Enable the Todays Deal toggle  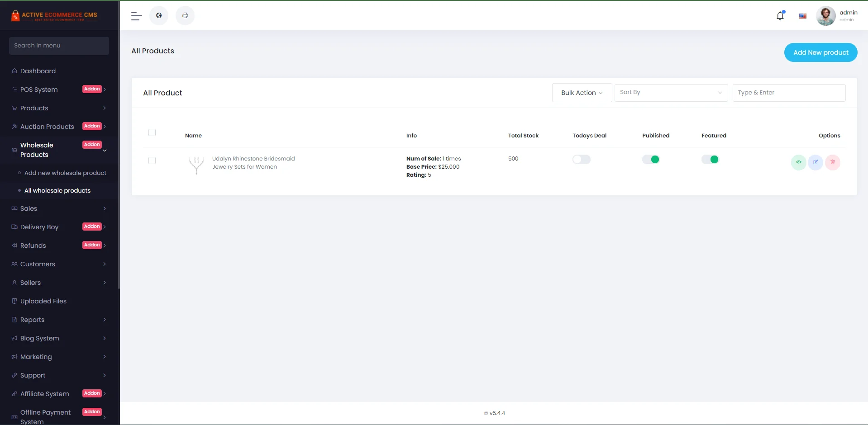581,160
